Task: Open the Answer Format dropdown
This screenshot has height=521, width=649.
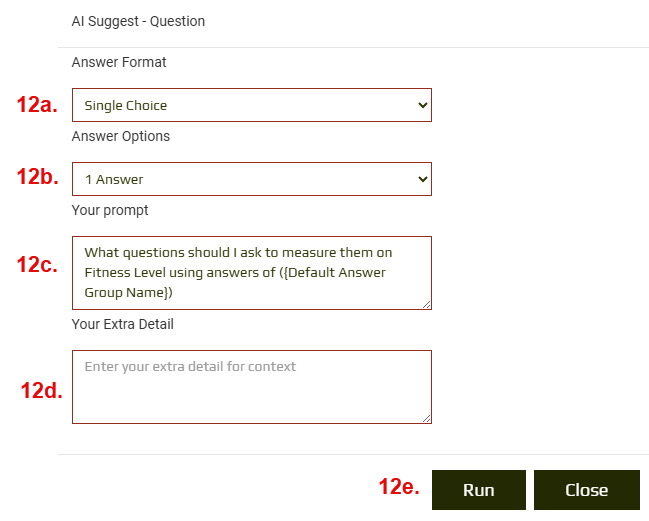Action: [x=251, y=105]
